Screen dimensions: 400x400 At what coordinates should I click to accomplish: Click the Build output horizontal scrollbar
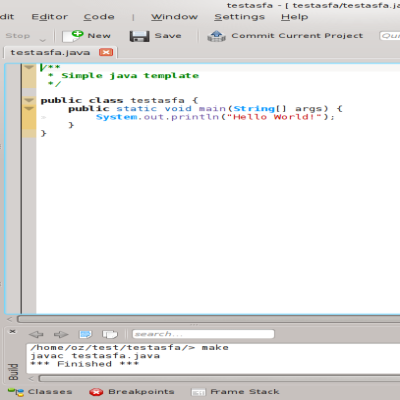(x=219, y=379)
